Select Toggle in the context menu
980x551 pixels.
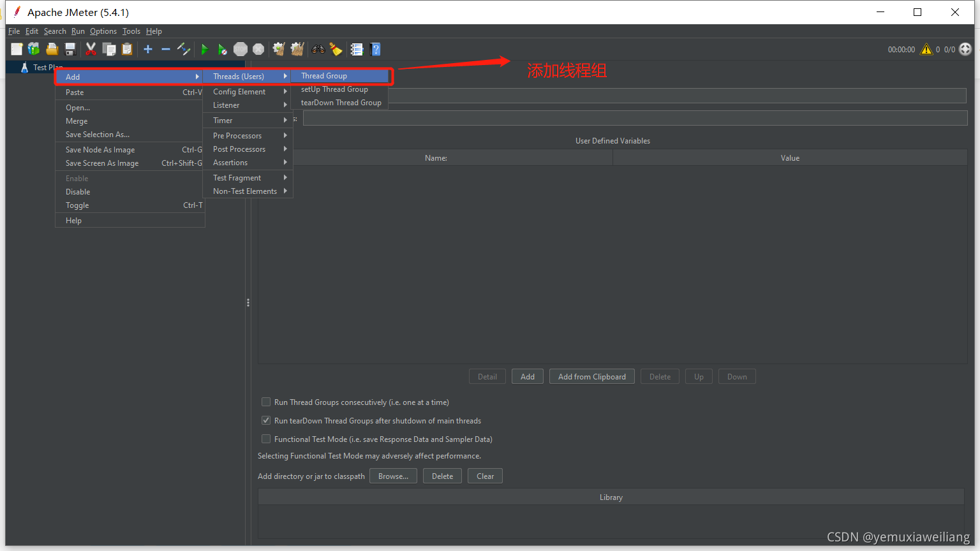coord(130,205)
